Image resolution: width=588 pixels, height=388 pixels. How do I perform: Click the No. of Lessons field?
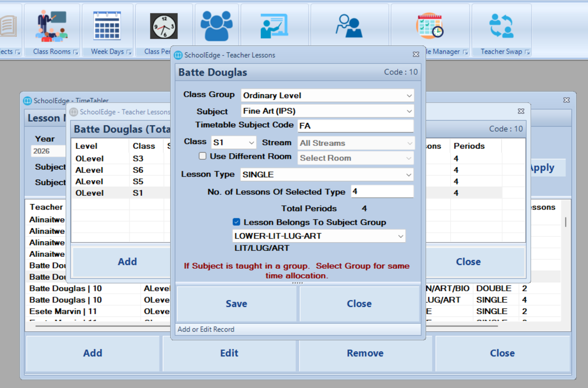[x=383, y=192]
